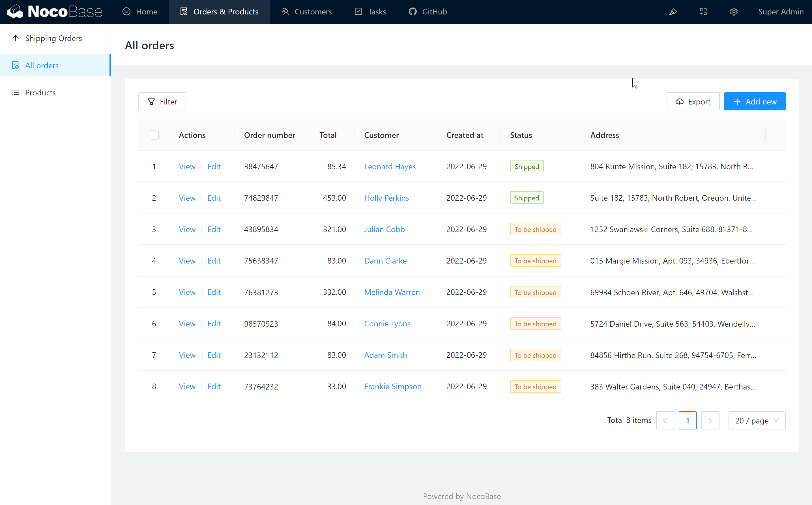Open customer link Leonard Hayes
The height and width of the screenshot is (505, 812).
point(390,166)
